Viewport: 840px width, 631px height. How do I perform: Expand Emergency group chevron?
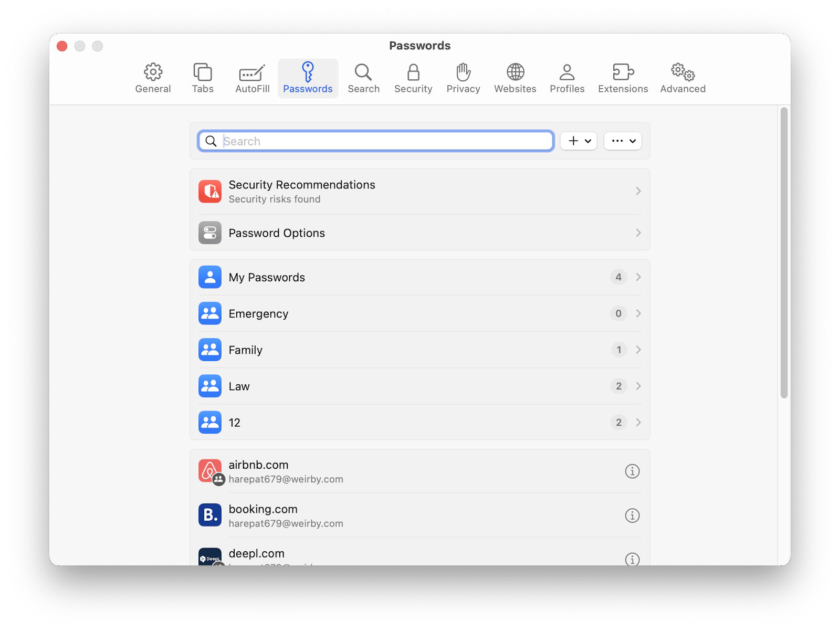pyautogui.click(x=638, y=313)
